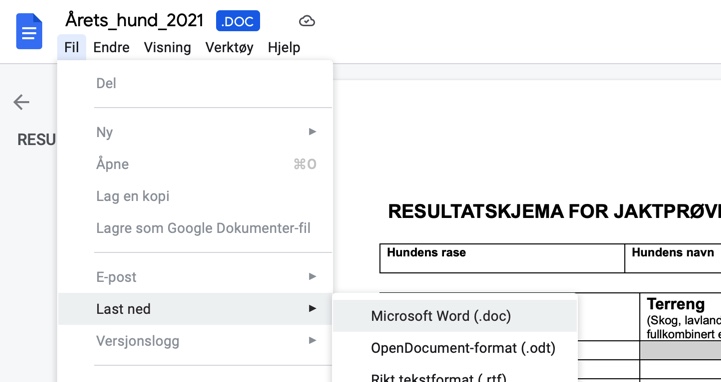
Task: Click the Hundens navn table cell
Action: (x=673, y=258)
